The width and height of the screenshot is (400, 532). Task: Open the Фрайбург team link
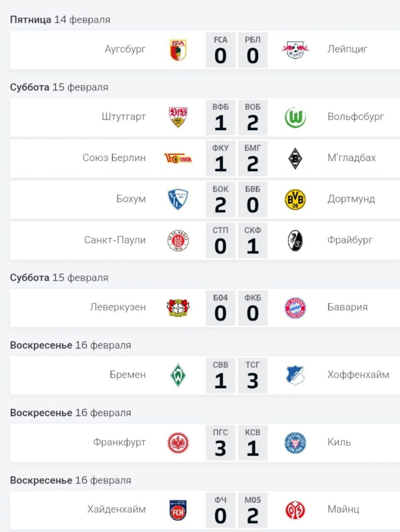click(350, 240)
